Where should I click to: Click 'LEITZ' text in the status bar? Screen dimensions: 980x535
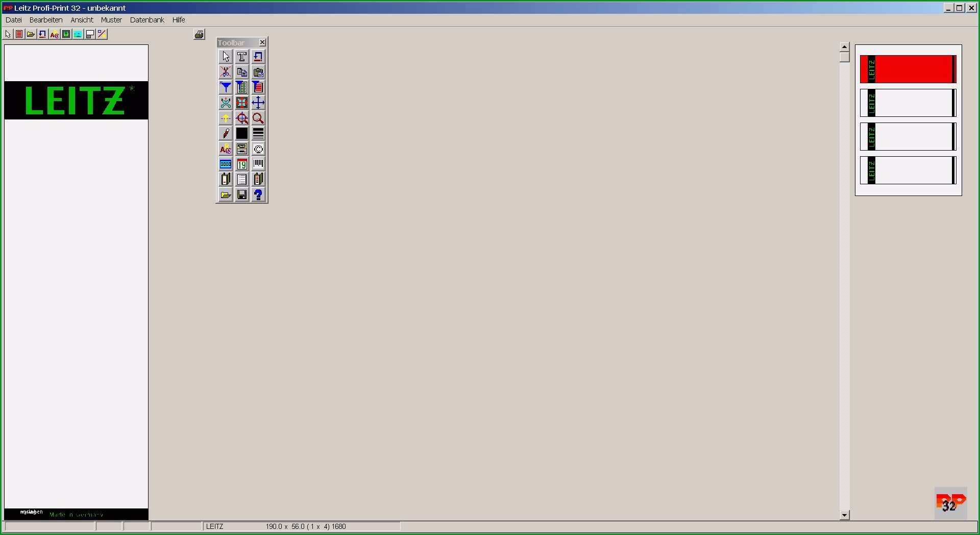point(215,526)
